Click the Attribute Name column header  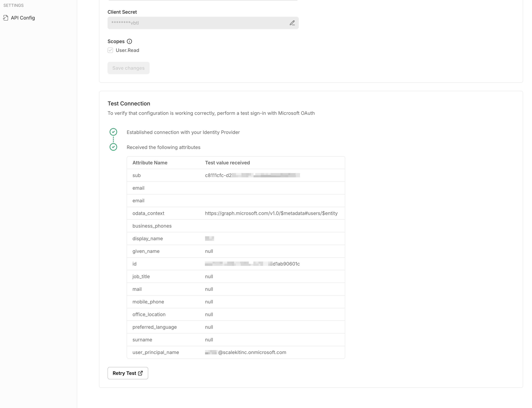(150, 162)
